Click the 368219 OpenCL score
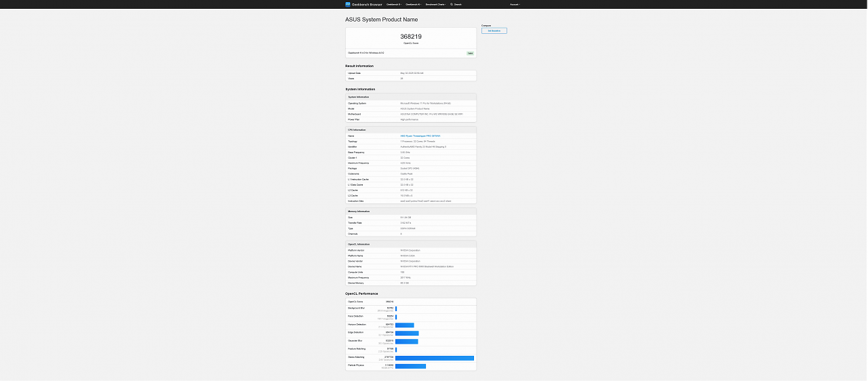The height and width of the screenshot is (381, 868). point(411,37)
